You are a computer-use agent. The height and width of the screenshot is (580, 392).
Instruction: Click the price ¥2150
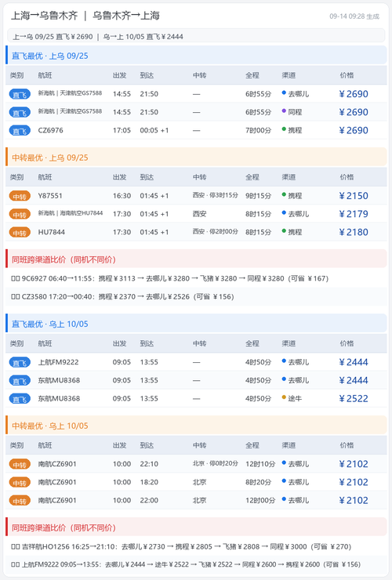[354, 196]
